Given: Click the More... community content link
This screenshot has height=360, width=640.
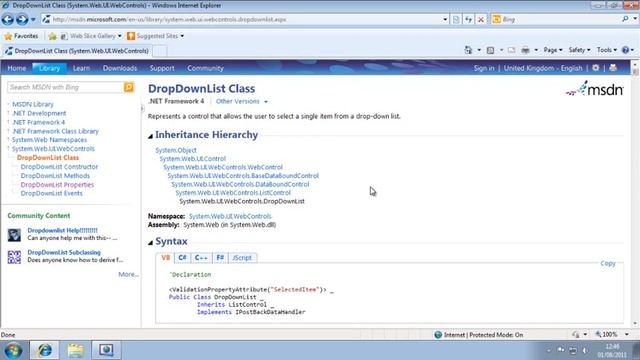Looking at the screenshot, I should click(129, 274).
